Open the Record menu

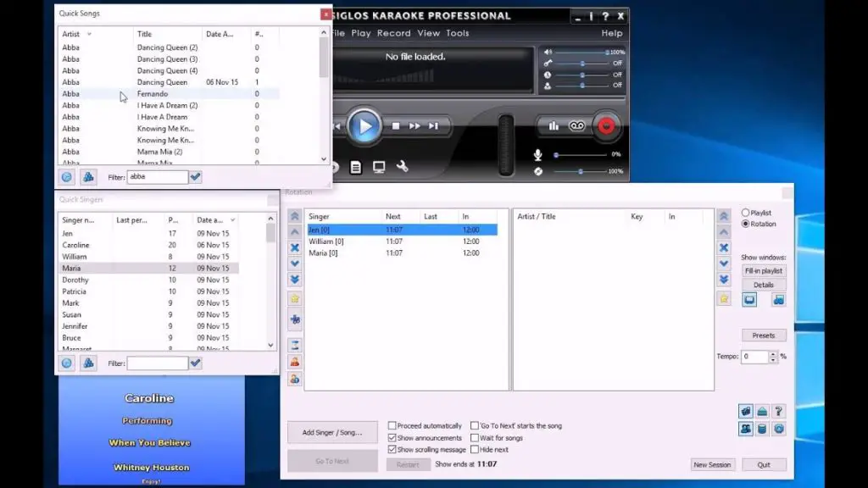tap(393, 33)
